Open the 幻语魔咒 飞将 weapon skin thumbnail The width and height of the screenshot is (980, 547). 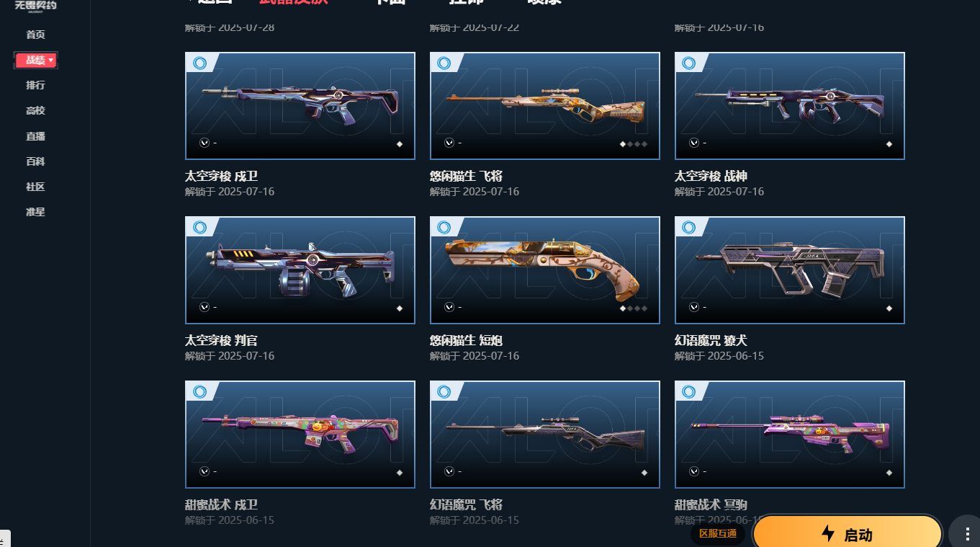pos(545,435)
